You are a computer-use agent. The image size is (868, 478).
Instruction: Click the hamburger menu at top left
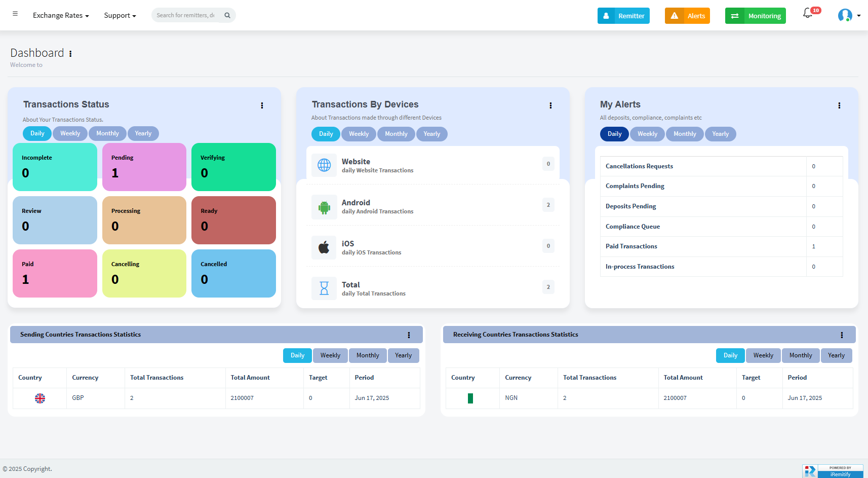click(15, 13)
